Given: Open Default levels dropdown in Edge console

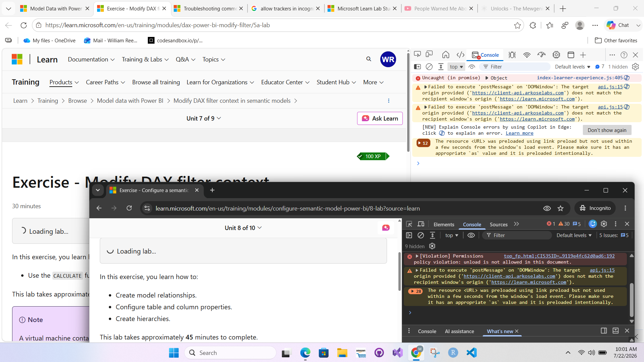Looking at the screenshot, I should click(572, 67).
